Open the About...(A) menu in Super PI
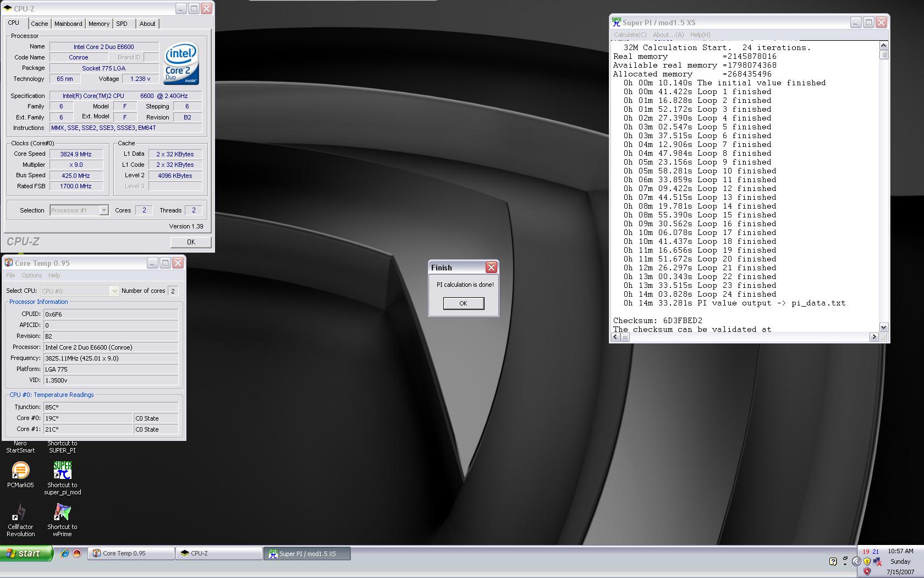 click(x=668, y=35)
